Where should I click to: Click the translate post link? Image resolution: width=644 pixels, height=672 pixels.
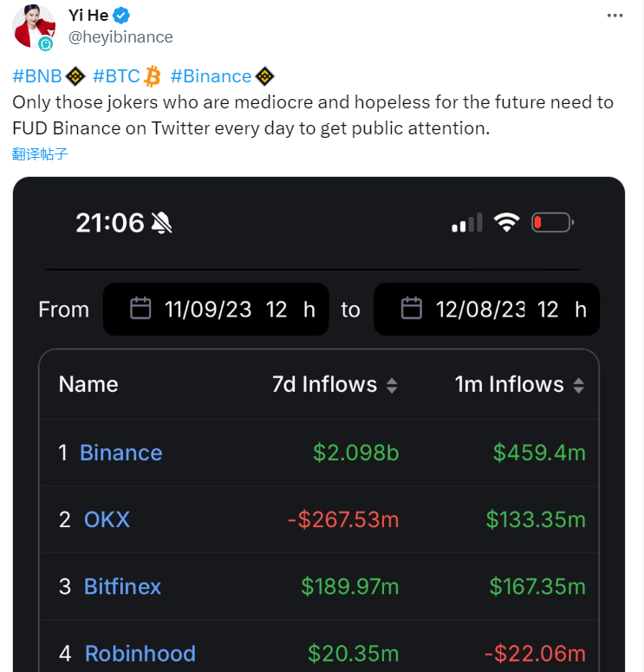(40, 154)
